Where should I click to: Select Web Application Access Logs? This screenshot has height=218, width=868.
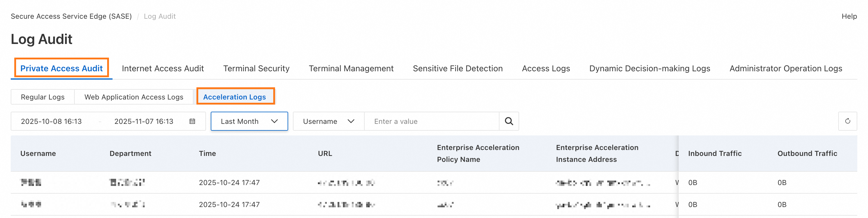[x=134, y=97]
